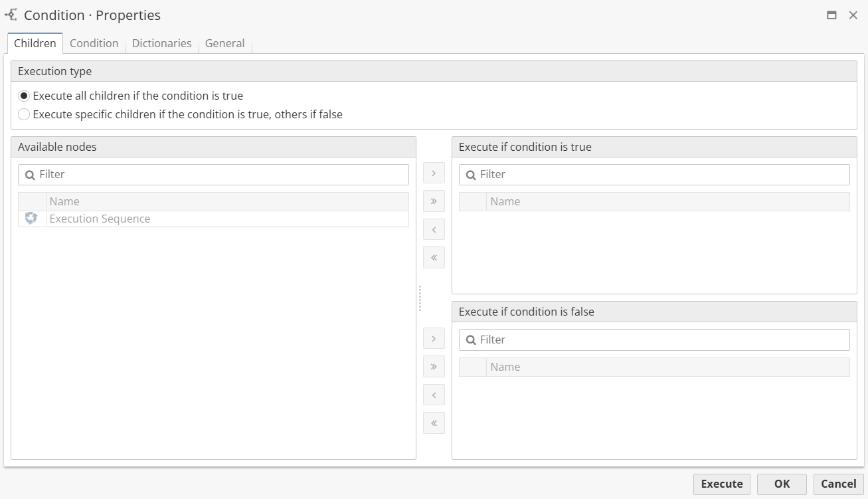Dismiss changes via the Cancel button
This screenshot has height=499, width=868.
tap(837, 484)
